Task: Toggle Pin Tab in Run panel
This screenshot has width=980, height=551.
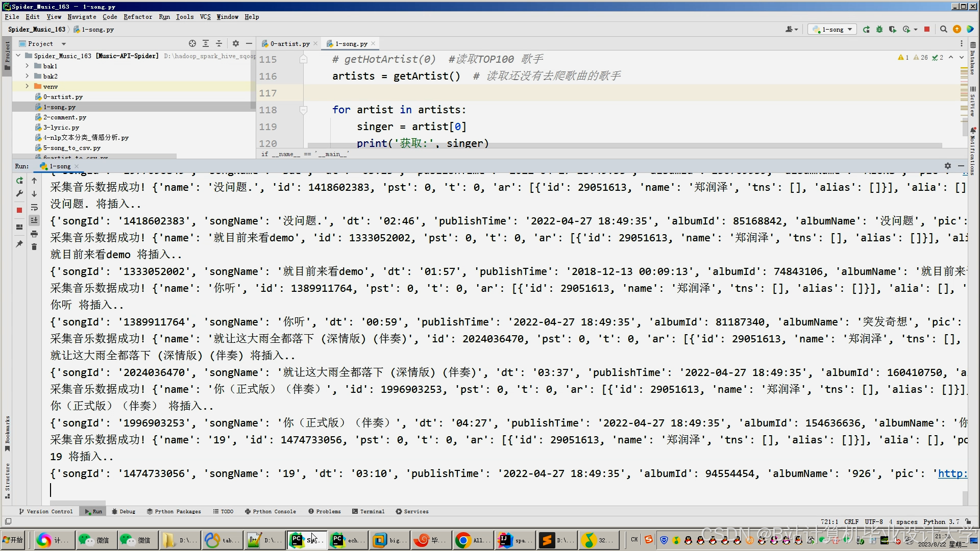Action: [19, 244]
